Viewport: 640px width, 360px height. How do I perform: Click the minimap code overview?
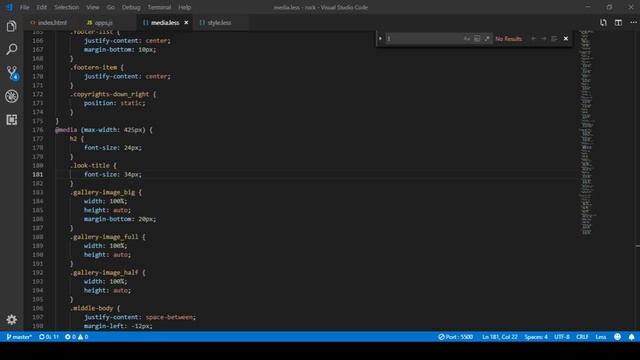click(587, 133)
